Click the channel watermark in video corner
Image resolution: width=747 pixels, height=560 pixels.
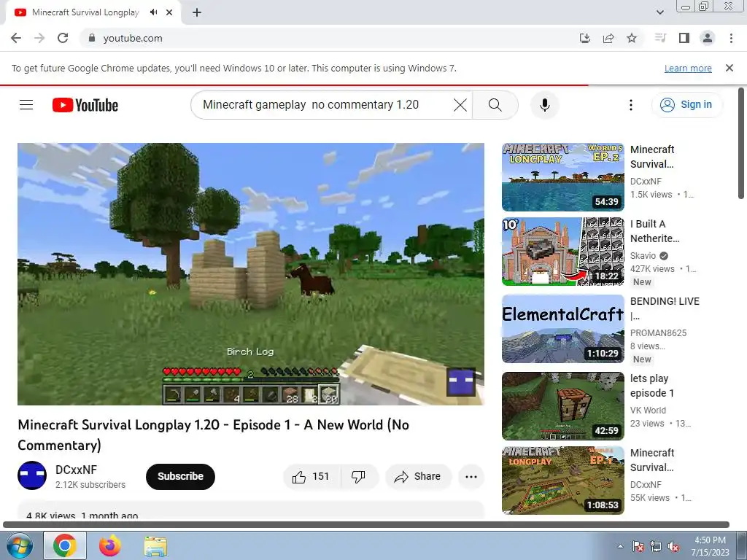[x=461, y=381]
